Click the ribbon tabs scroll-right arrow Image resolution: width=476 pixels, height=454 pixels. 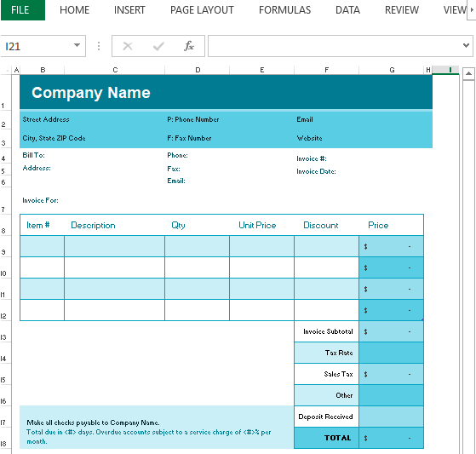pyautogui.click(x=472, y=10)
